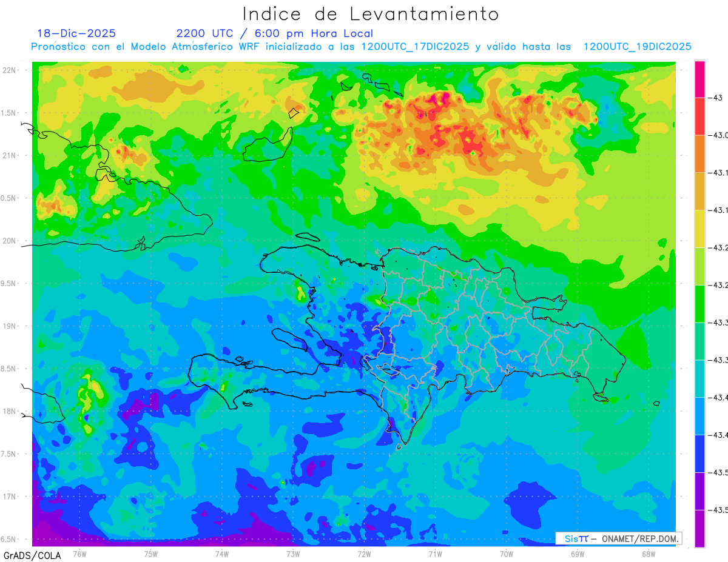Viewport: 728px width, 562px height.
Task: Click the '17N' latitude label
Action: [x=10, y=497]
